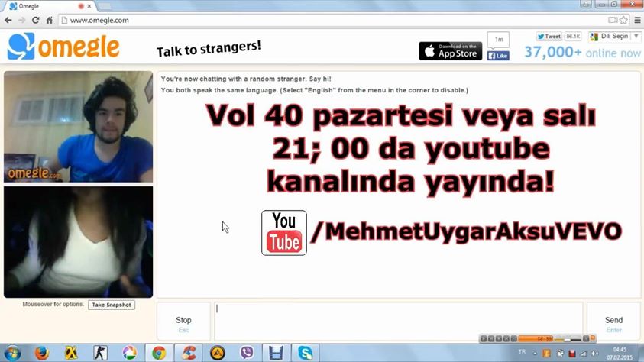Bookmark this page with the star icon
Viewport: 644px width, 362px height.
623,20
